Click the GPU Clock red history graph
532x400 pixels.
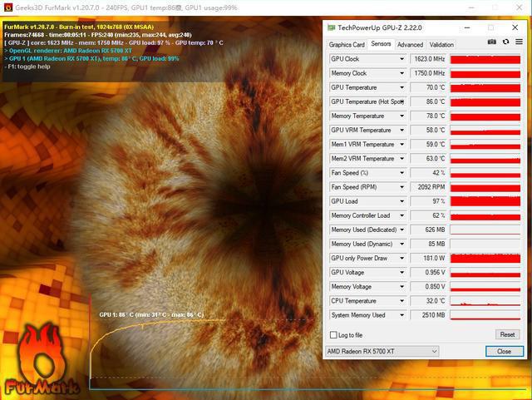[x=485, y=59]
